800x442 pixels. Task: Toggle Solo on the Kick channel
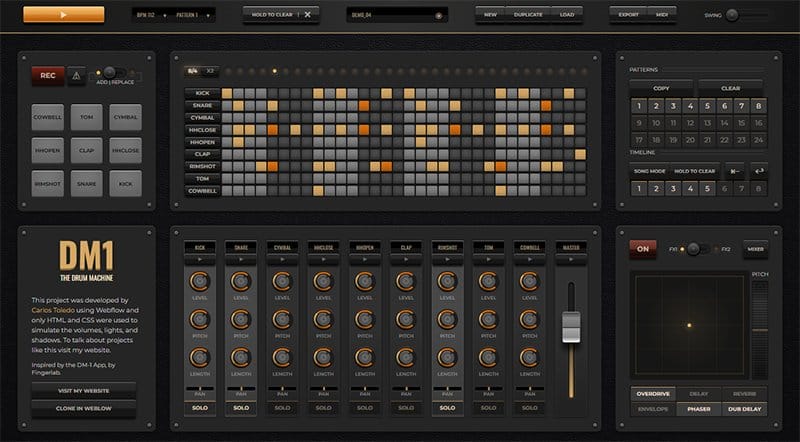click(x=199, y=408)
